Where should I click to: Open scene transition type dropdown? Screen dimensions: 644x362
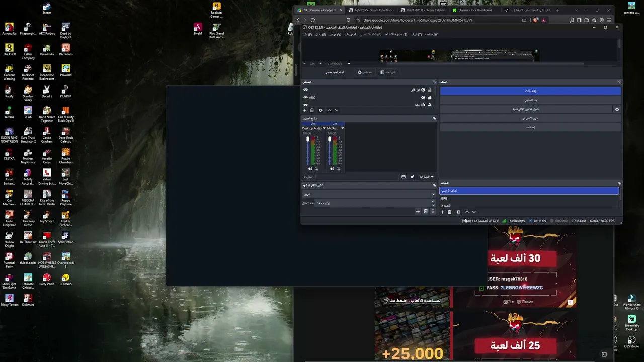[369, 194]
